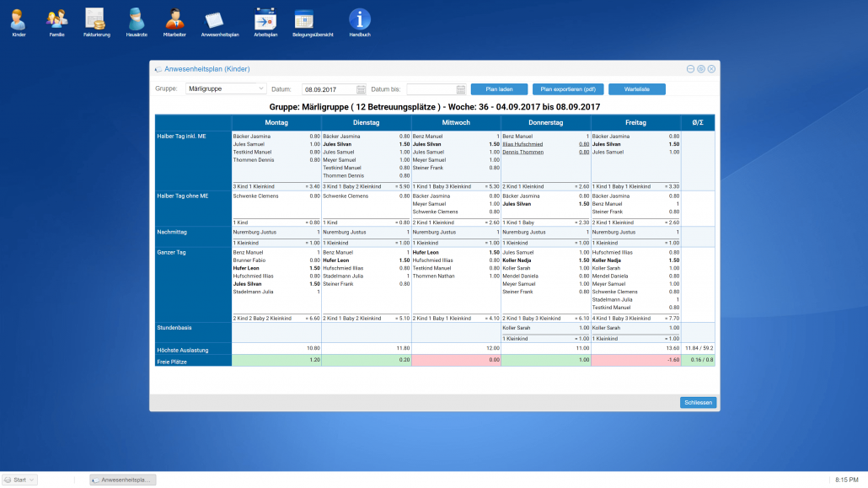This screenshot has height=488, width=868.
Task: Click Plan exportieren (pdf) button
Action: tap(568, 89)
